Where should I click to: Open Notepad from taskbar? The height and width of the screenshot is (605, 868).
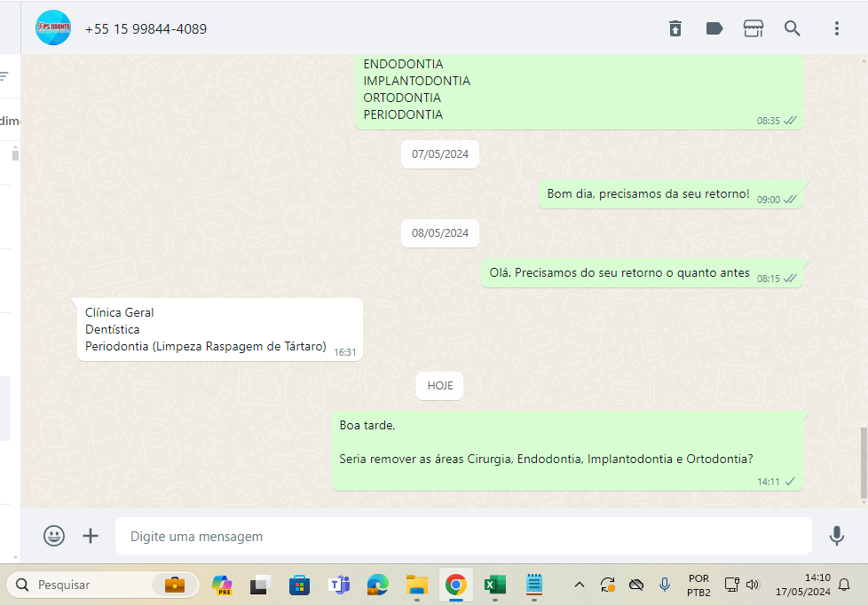click(x=534, y=585)
